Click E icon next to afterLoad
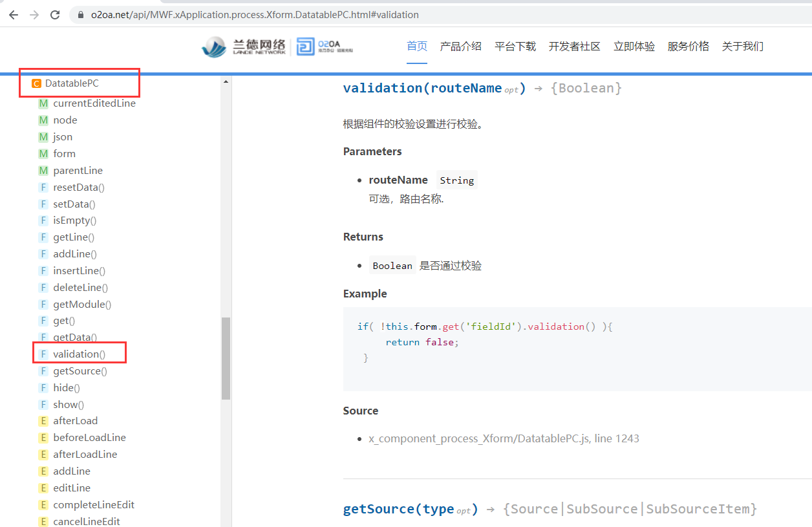 [43, 421]
